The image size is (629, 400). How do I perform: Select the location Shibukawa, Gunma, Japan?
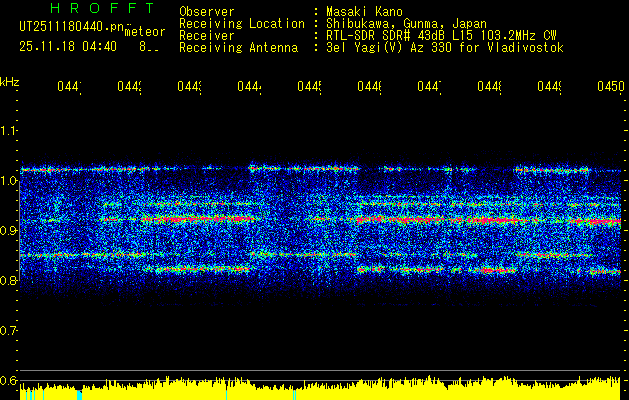[406, 24]
